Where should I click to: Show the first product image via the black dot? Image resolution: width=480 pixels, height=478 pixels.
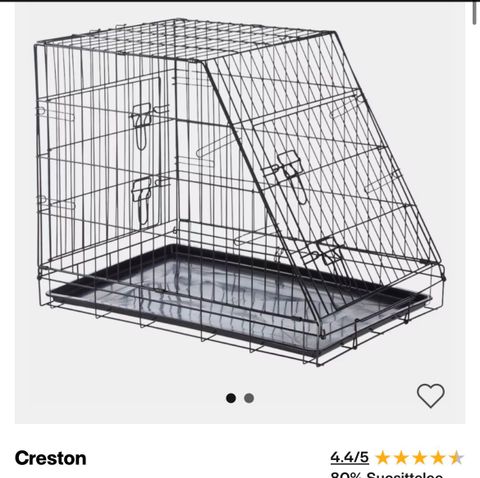click(x=231, y=398)
